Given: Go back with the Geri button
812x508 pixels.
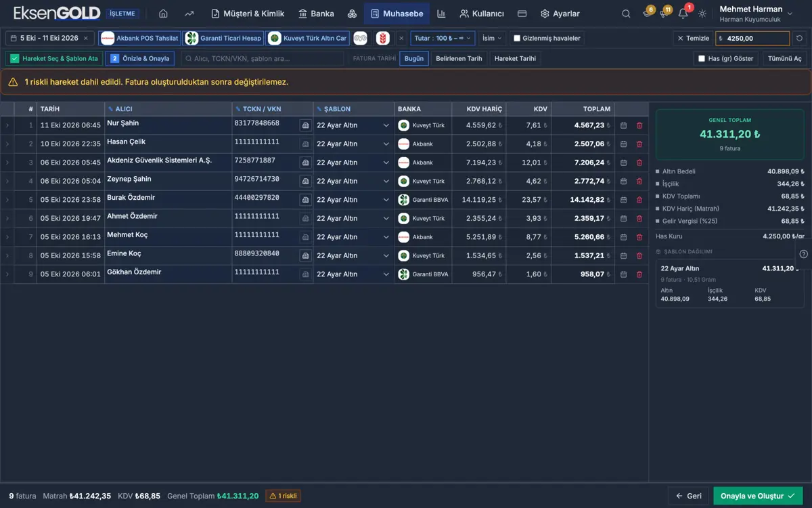Looking at the screenshot, I should point(688,496).
